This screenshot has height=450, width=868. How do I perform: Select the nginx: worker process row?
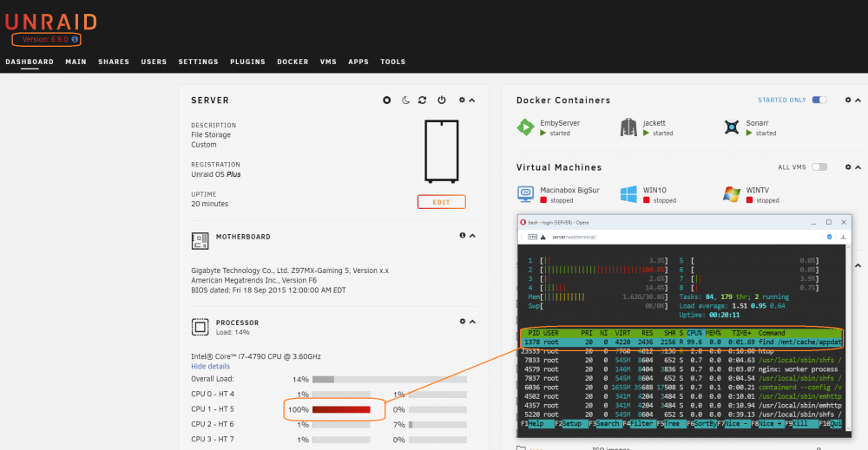(x=682, y=369)
